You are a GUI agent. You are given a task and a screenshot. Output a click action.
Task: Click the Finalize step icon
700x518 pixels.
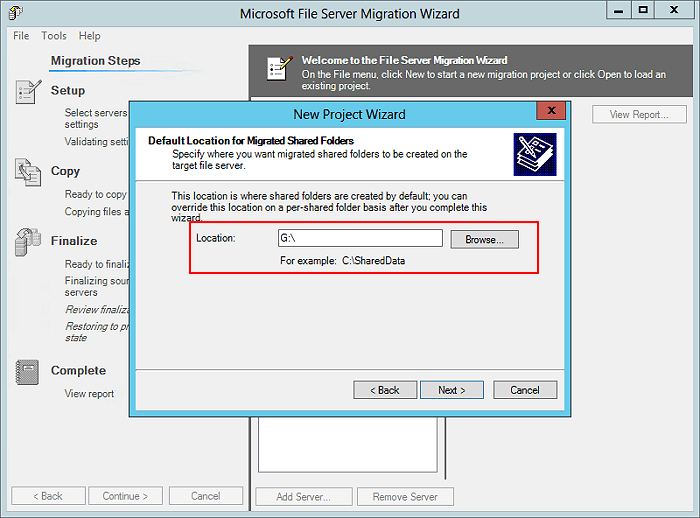coord(28,242)
